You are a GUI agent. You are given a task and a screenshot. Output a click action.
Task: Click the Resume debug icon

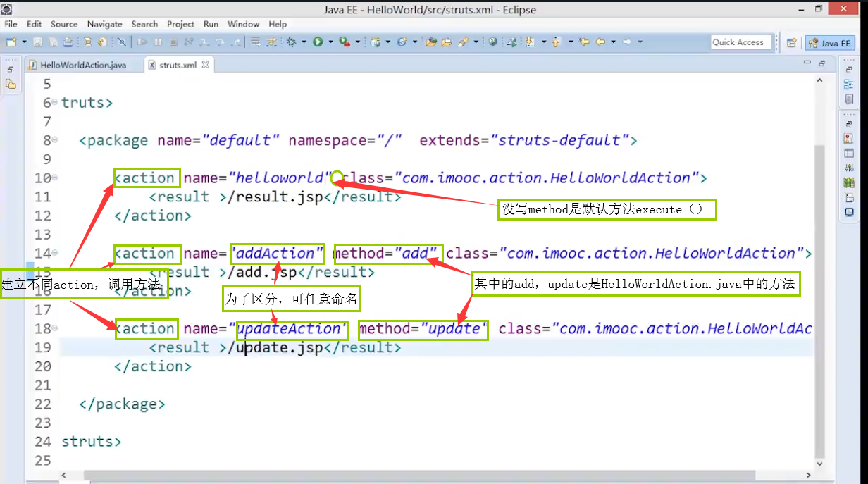click(x=142, y=42)
